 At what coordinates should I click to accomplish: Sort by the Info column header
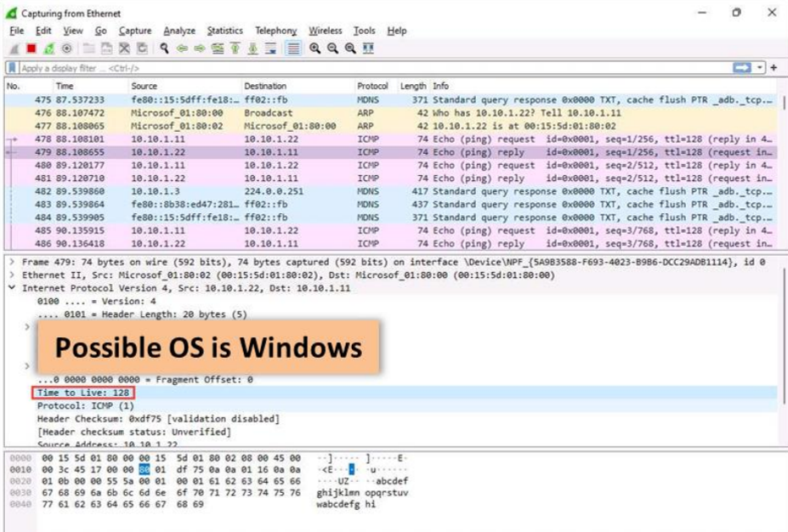(x=604, y=86)
